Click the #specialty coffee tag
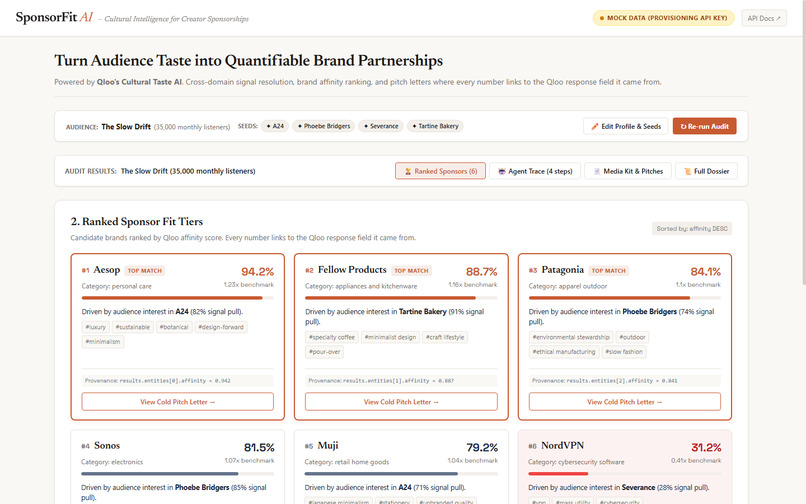 pos(332,337)
